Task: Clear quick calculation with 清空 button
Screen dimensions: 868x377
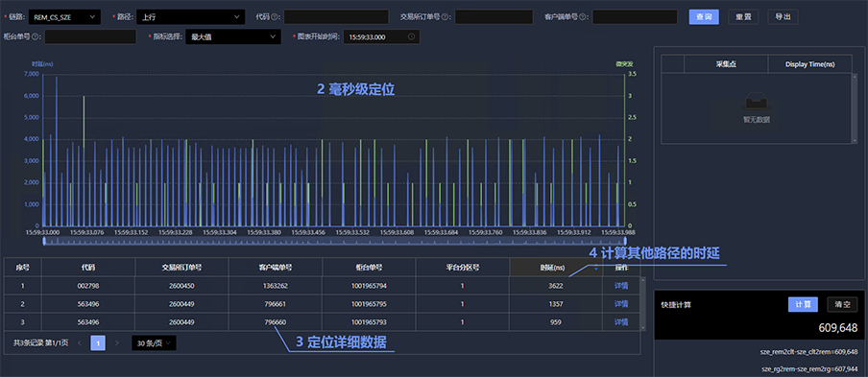Action: coord(842,305)
